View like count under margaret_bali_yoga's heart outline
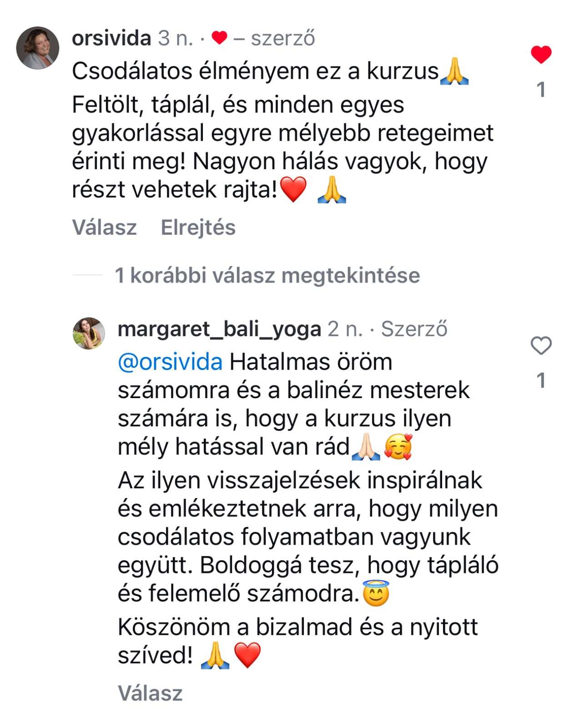 point(541,380)
